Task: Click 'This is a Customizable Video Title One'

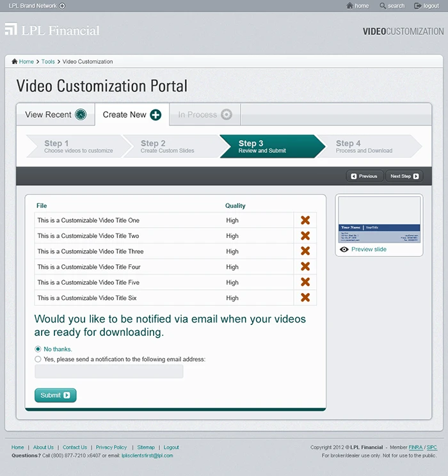Action: pos(88,220)
